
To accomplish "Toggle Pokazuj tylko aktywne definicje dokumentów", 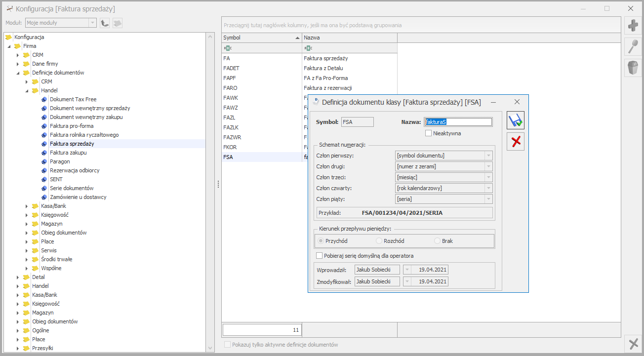I will tap(227, 345).
